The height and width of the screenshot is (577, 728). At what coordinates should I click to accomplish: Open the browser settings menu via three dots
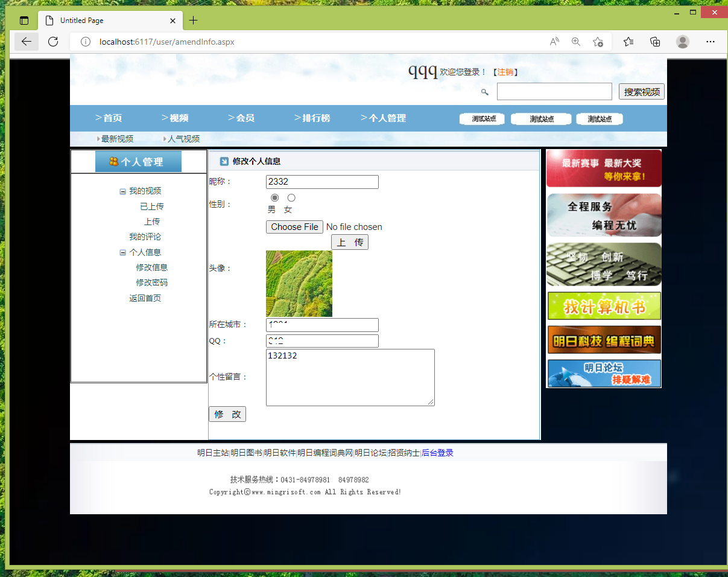tap(710, 42)
